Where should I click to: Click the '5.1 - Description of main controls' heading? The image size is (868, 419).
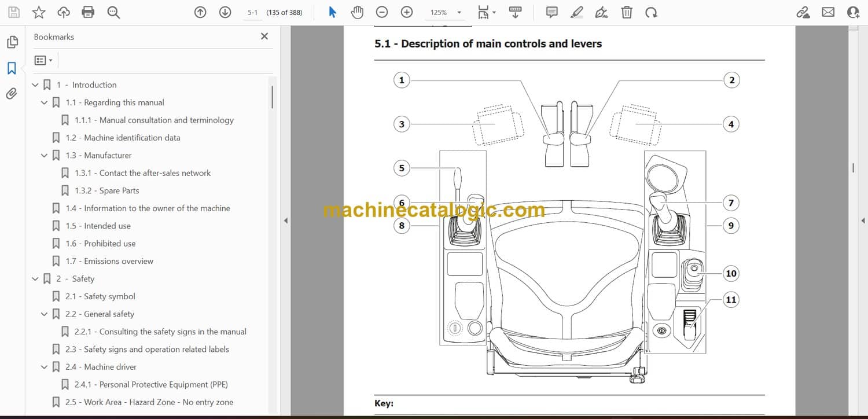488,43
